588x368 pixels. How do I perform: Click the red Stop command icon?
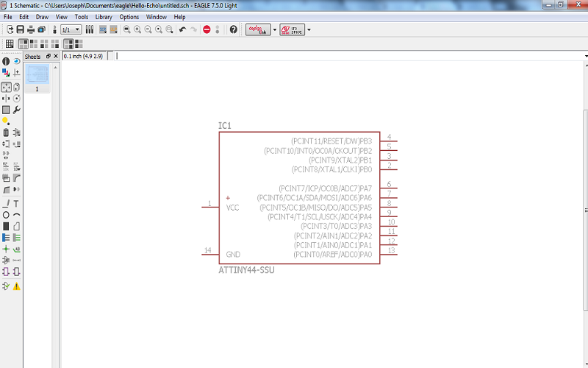(207, 29)
